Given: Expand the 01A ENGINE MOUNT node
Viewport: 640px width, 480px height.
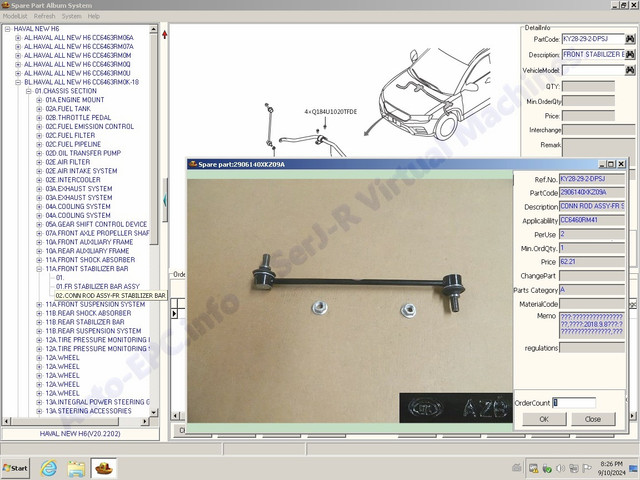Looking at the screenshot, I should [39, 100].
